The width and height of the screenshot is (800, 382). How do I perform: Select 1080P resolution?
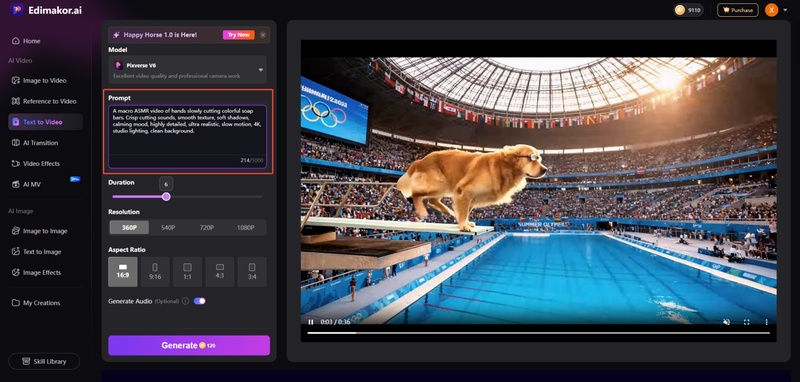point(245,227)
